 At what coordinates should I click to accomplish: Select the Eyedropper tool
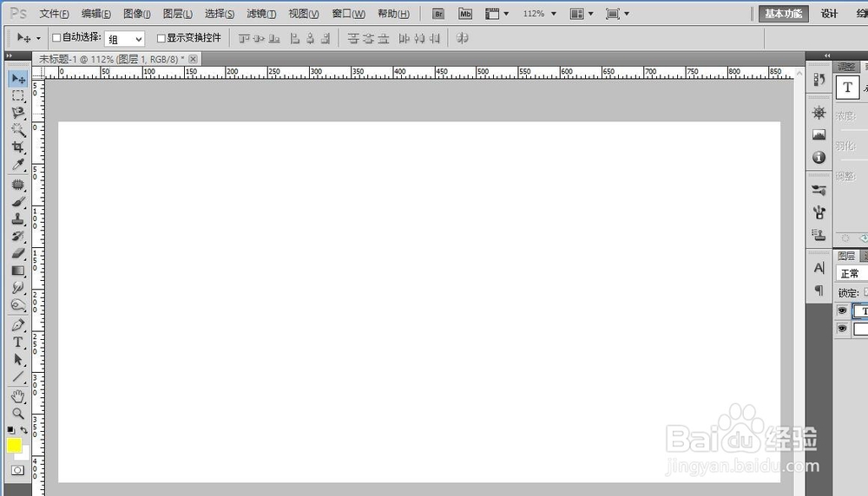coord(18,164)
